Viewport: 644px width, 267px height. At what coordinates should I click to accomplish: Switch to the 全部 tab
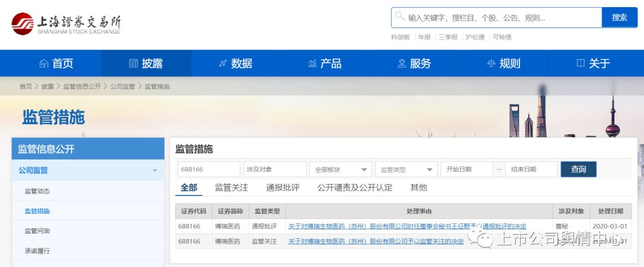(189, 188)
